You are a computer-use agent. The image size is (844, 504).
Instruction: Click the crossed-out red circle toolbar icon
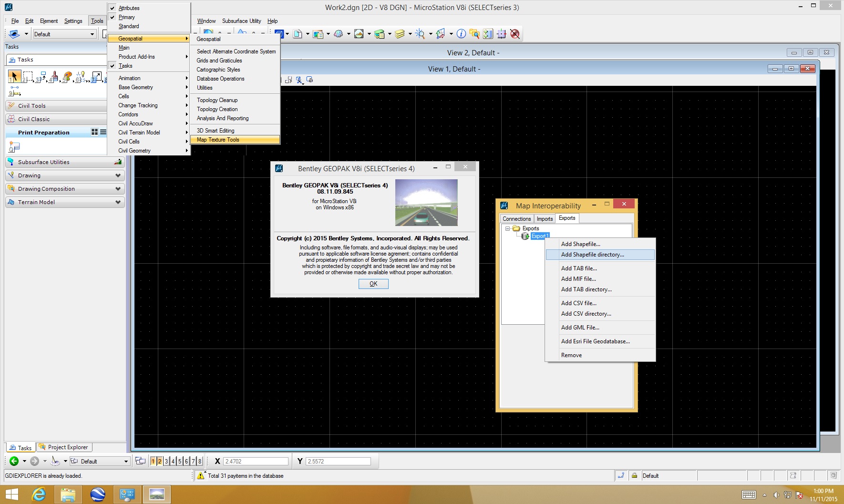click(x=515, y=34)
